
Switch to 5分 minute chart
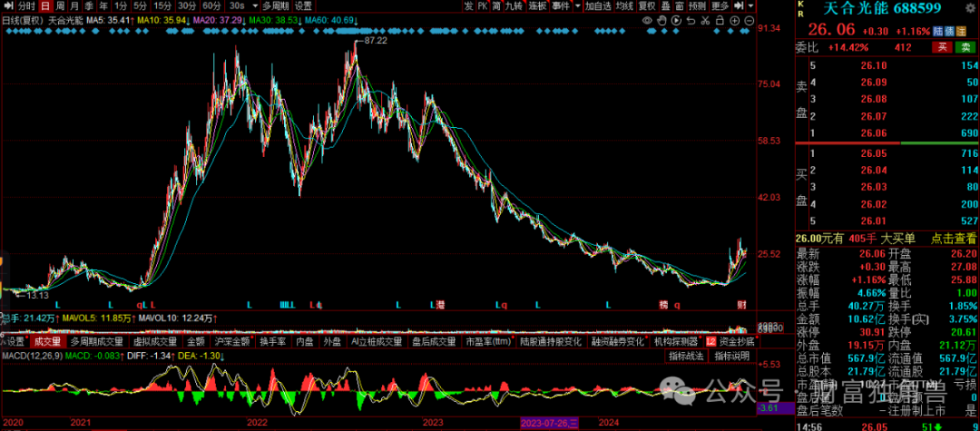(141, 5)
